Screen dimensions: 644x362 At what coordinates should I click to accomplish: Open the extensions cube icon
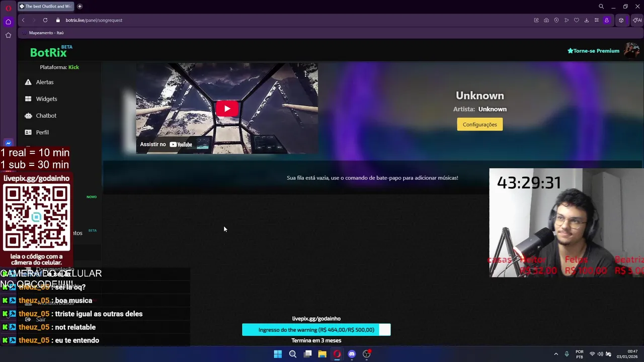click(x=621, y=20)
